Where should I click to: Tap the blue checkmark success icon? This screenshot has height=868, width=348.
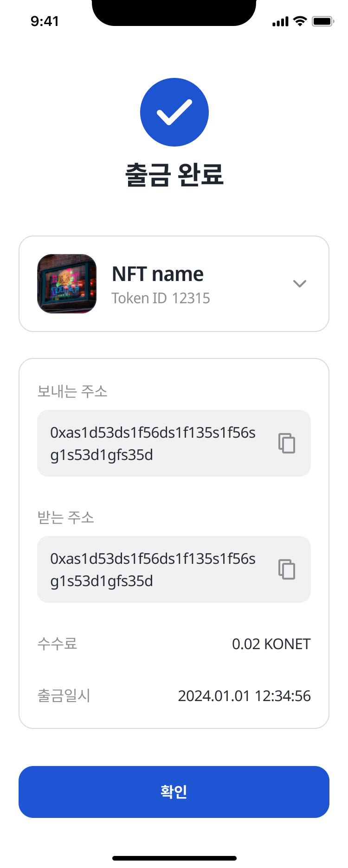pyautogui.click(x=174, y=112)
